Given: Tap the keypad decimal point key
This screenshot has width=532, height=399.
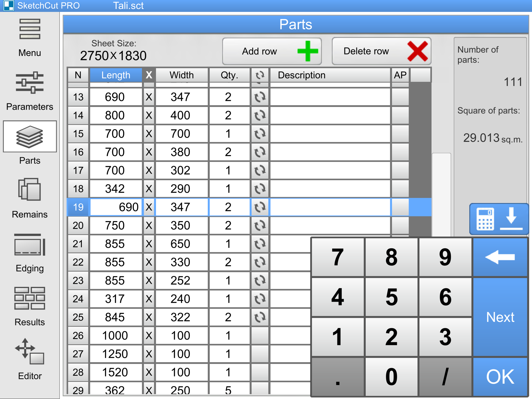Looking at the screenshot, I should point(338,377).
